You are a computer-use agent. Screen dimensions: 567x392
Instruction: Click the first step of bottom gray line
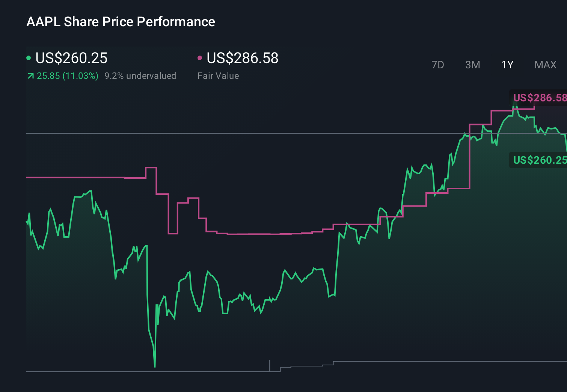[x=285, y=368]
